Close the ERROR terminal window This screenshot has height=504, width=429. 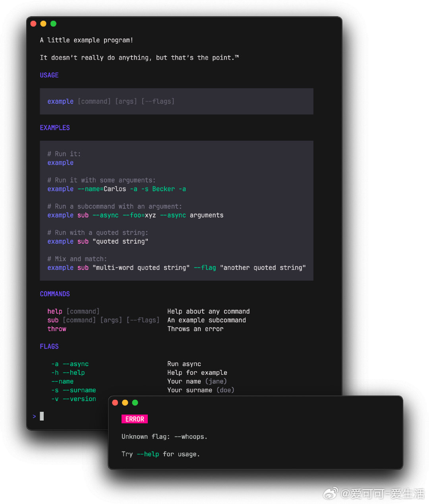(115, 403)
